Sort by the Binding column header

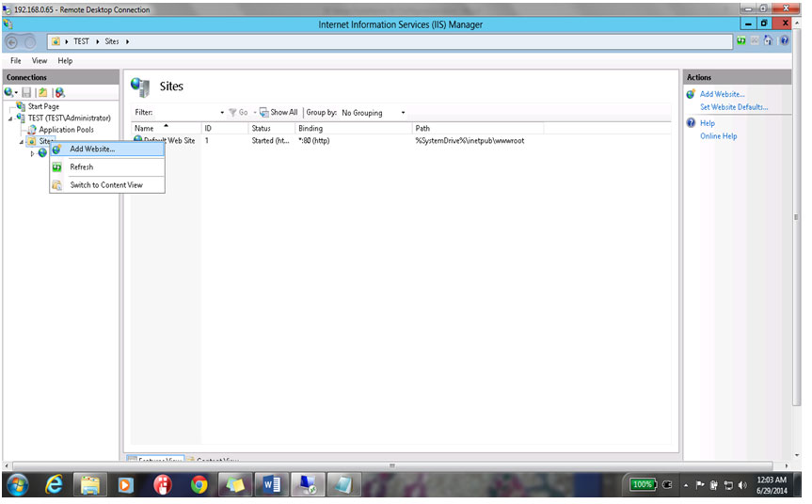click(x=353, y=128)
